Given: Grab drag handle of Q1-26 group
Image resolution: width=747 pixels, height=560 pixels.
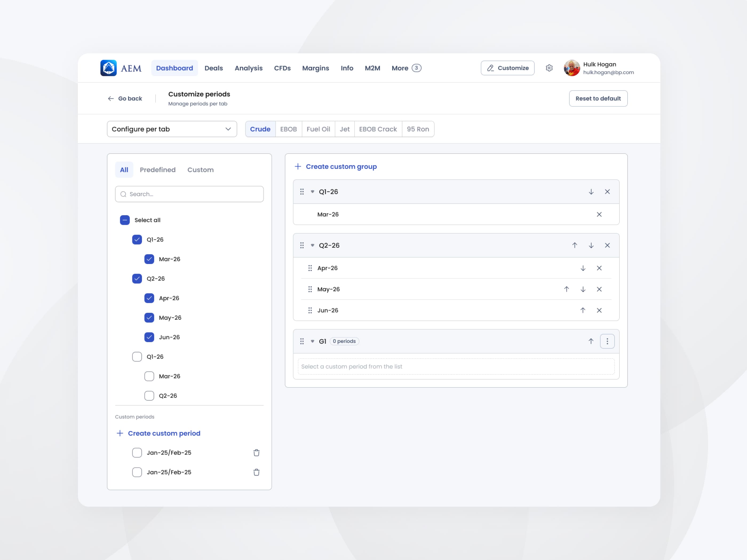Looking at the screenshot, I should [302, 192].
